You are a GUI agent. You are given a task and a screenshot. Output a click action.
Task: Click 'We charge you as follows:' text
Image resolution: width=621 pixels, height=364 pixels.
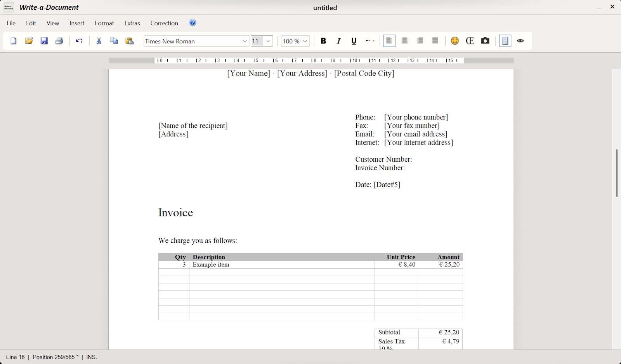(x=198, y=241)
